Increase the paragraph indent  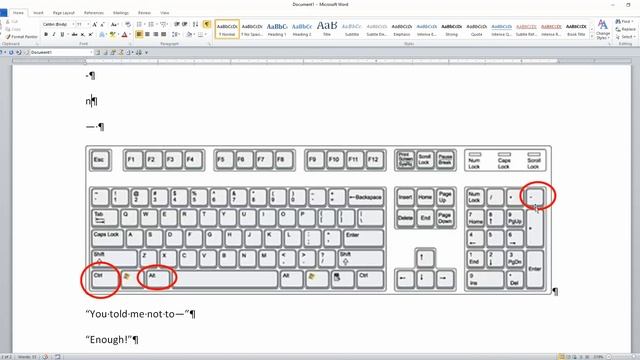click(x=184, y=24)
